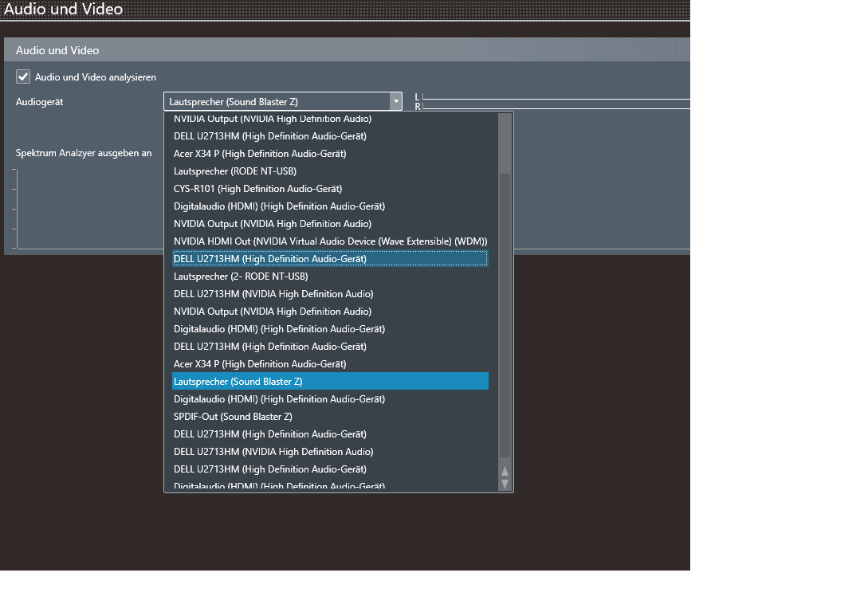868x604 pixels.
Task: Pick NVIDIA HDMI Out (NVIDIA Virtual Audio Device) entry
Action: click(330, 241)
